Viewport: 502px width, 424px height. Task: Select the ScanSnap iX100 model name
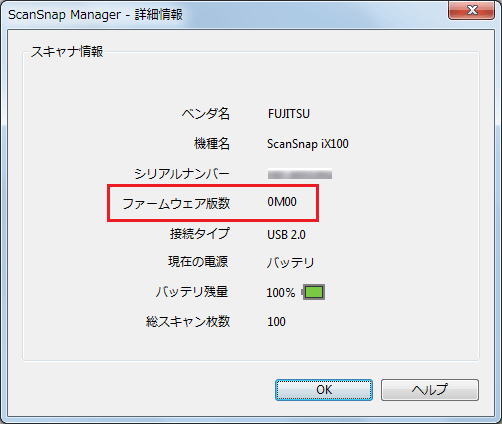[x=308, y=144]
